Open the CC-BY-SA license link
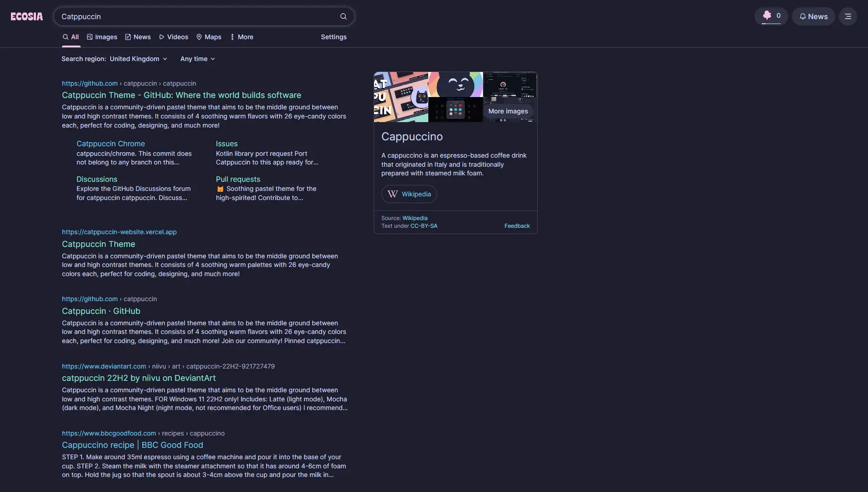 tap(424, 226)
